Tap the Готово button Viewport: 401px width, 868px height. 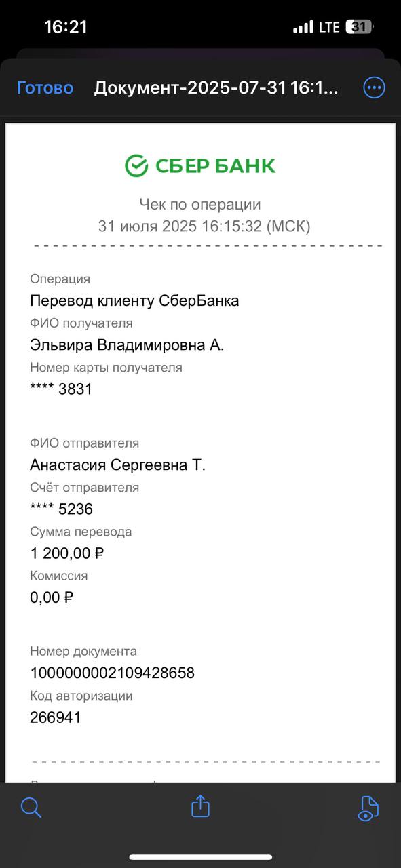45,88
